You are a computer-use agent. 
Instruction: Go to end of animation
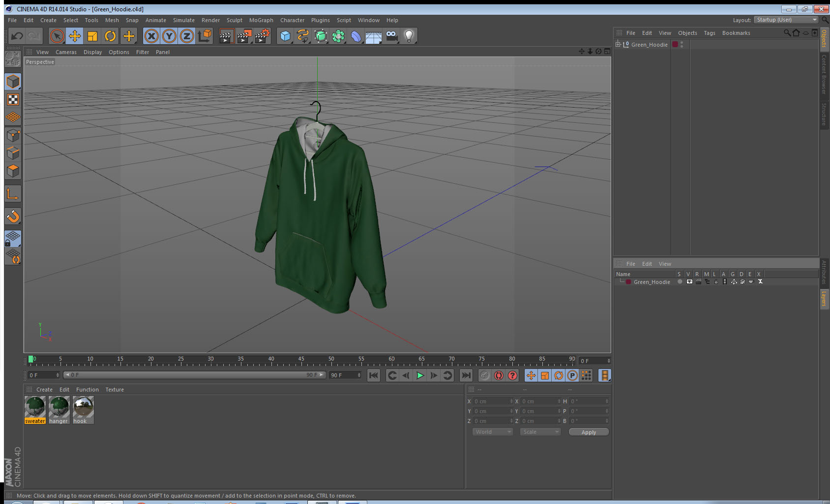pos(466,375)
